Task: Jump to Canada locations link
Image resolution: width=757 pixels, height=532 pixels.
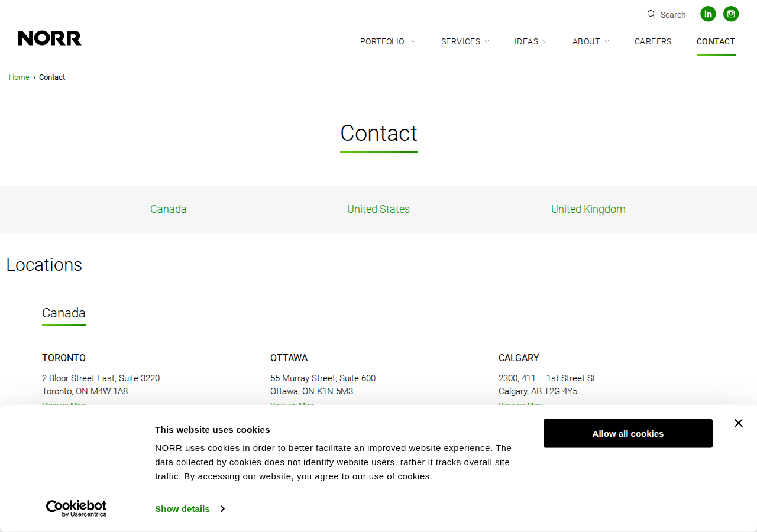Action: (169, 209)
